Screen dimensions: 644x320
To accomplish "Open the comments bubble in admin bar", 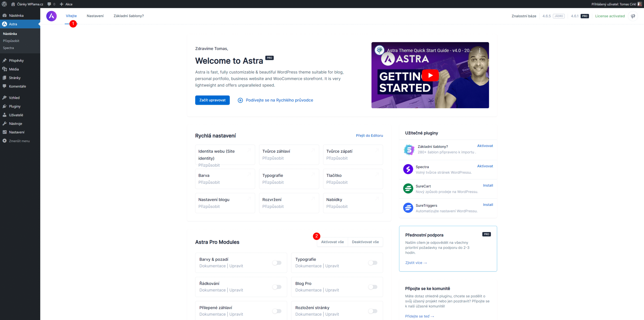I will [49, 4].
